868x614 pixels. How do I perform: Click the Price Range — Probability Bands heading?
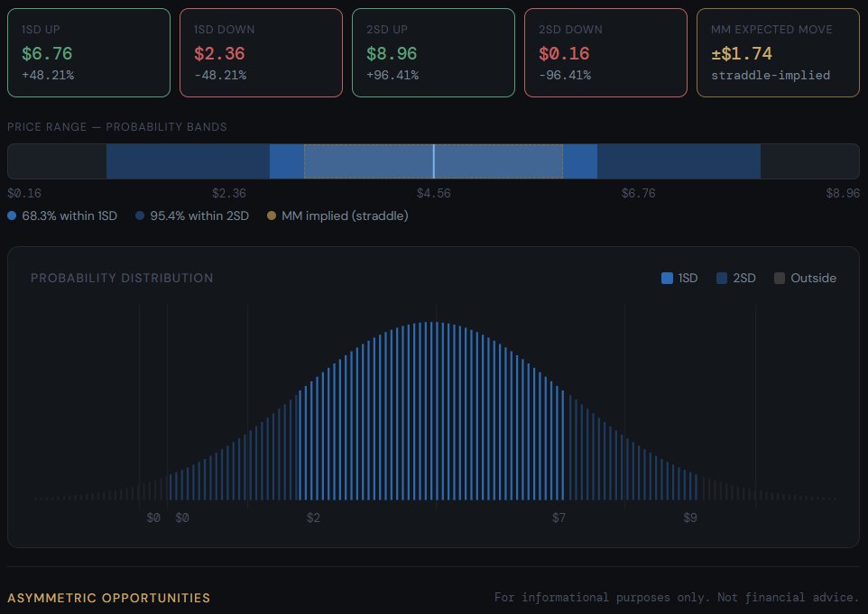[x=116, y=126]
